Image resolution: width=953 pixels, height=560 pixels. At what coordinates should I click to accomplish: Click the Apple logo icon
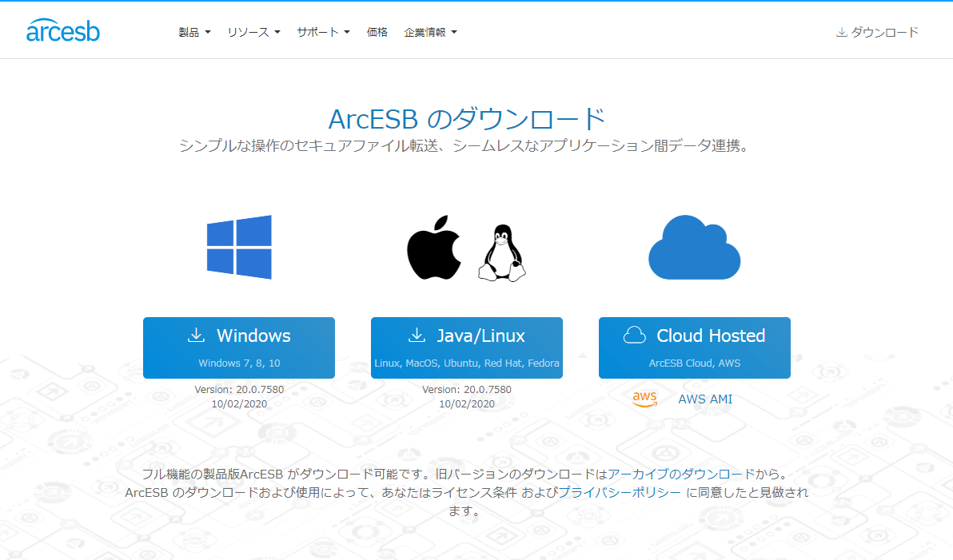click(x=433, y=247)
